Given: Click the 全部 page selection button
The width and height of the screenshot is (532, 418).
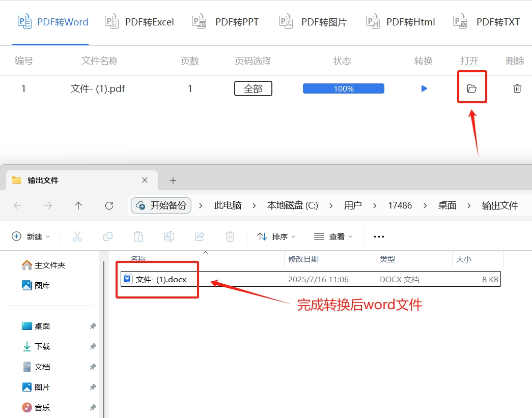Looking at the screenshot, I should (253, 88).
